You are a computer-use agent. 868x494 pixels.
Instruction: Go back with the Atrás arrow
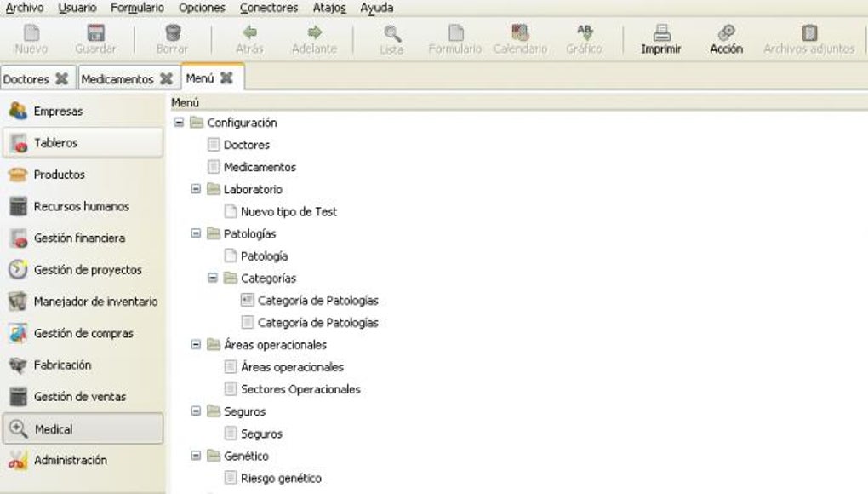[x=249, y=32]
